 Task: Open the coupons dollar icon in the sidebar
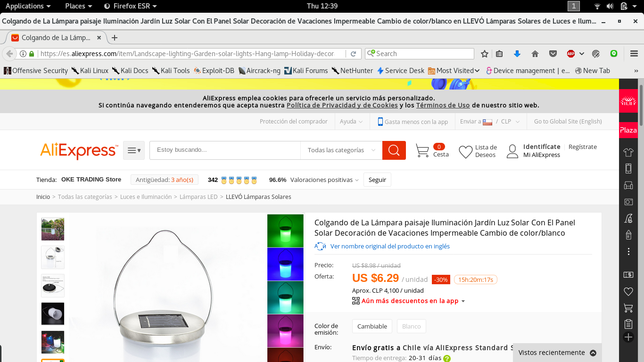pyautogui.click(x=628, y=275)
